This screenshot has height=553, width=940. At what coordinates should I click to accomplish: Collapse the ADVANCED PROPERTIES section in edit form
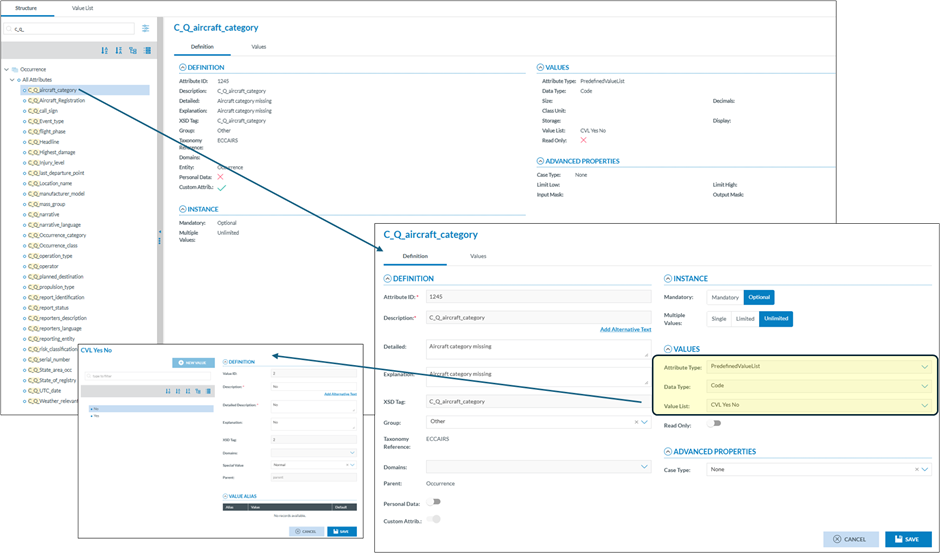669,451
